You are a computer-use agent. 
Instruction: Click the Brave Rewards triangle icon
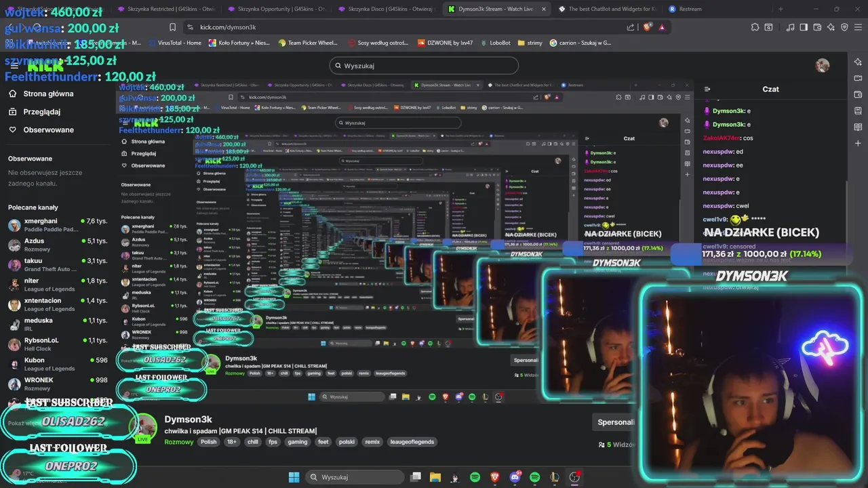(662, 27)
